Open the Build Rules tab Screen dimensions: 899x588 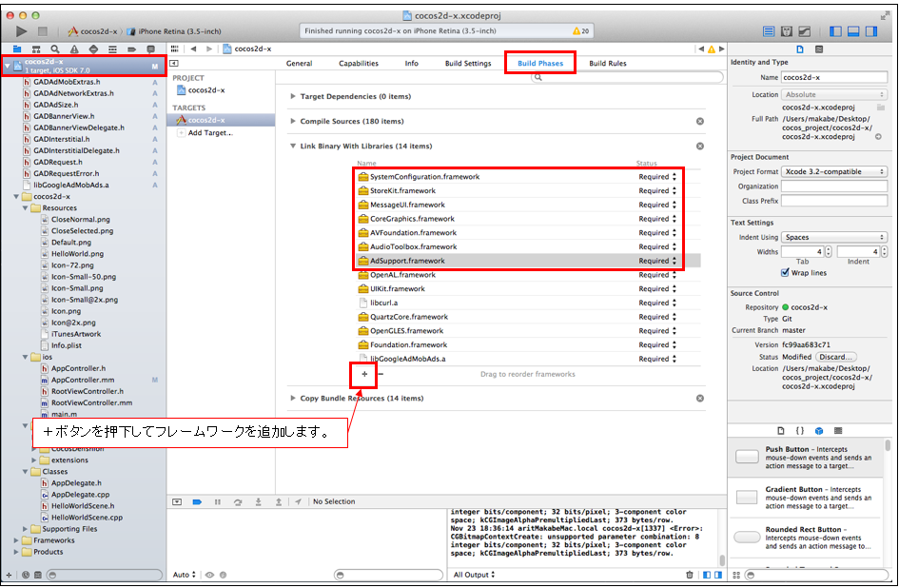608,63
